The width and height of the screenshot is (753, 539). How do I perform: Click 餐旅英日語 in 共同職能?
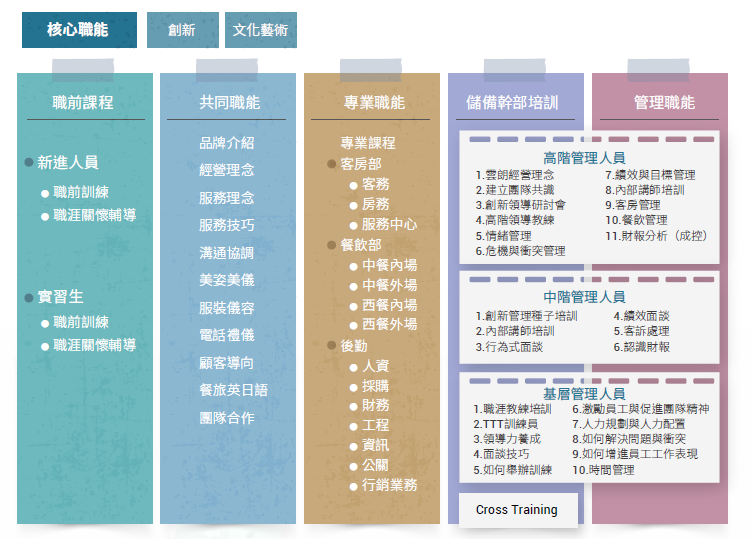coord(233,390)
